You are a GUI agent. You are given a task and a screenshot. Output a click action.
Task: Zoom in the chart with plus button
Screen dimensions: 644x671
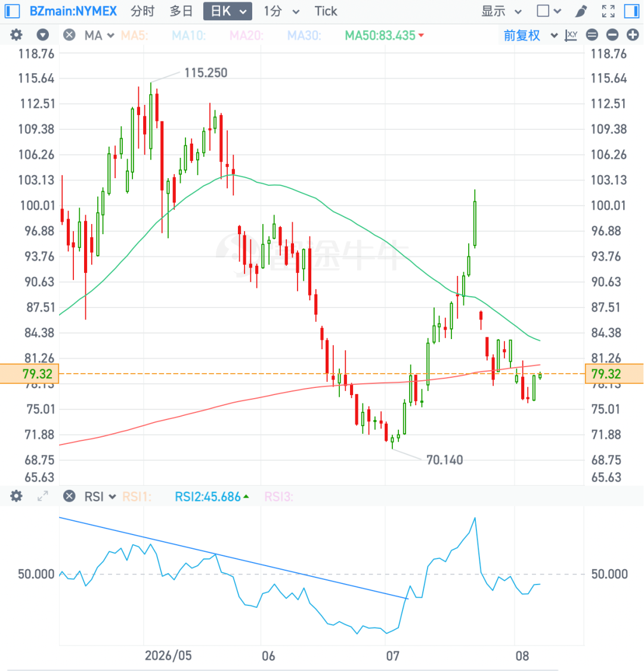coord(633,35)
